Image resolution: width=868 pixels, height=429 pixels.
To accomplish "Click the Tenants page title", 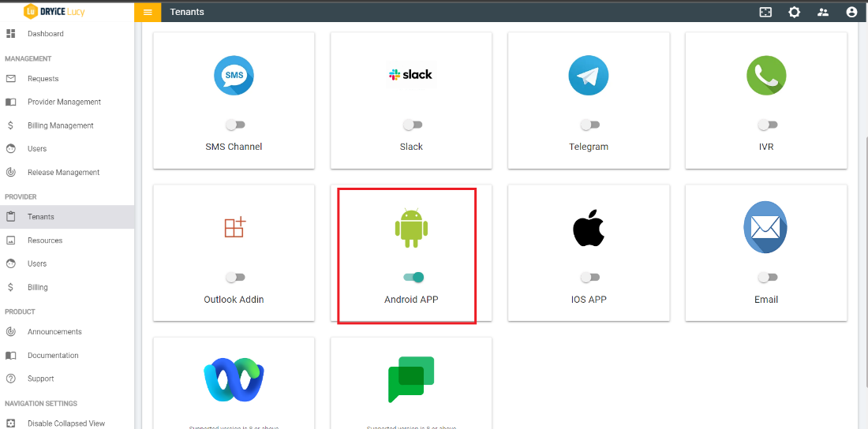I will (x=187, y=12).
